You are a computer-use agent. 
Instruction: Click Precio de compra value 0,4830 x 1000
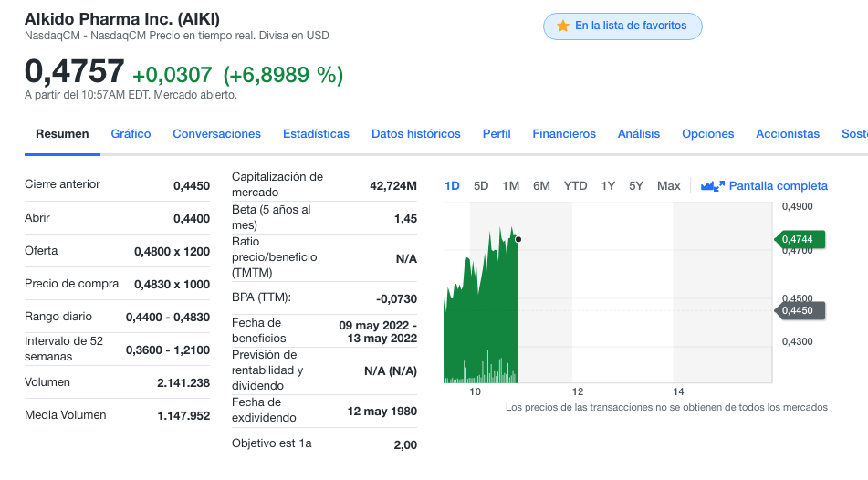173,285
